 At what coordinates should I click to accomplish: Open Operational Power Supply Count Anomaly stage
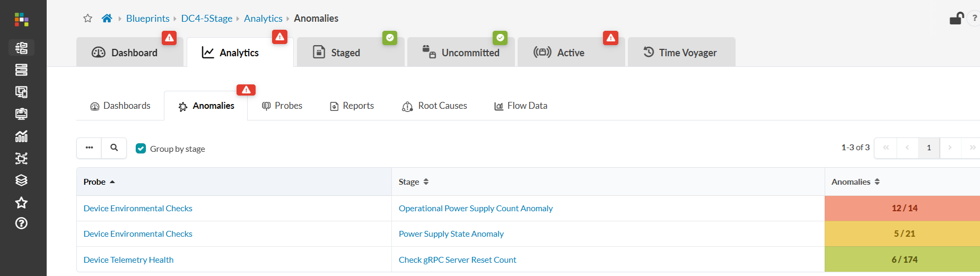pyautogui.click(x=476, y=209)
